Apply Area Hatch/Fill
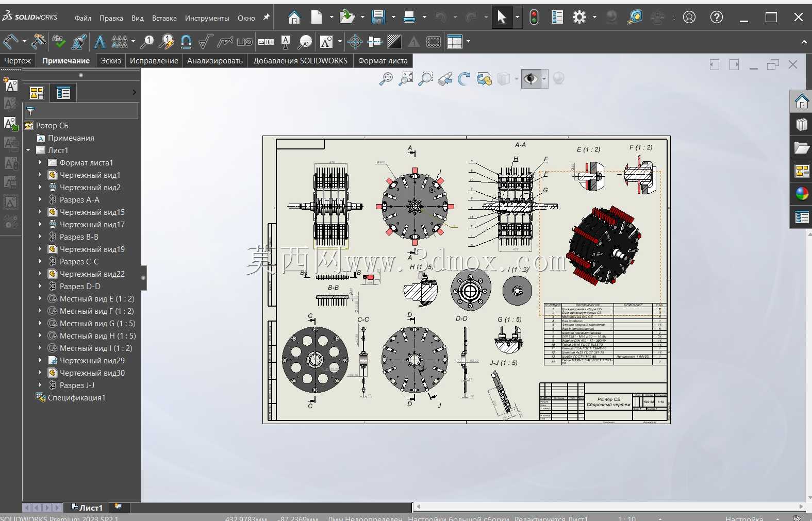This screenshot has height=521, width=812. (x=394, y=42)
